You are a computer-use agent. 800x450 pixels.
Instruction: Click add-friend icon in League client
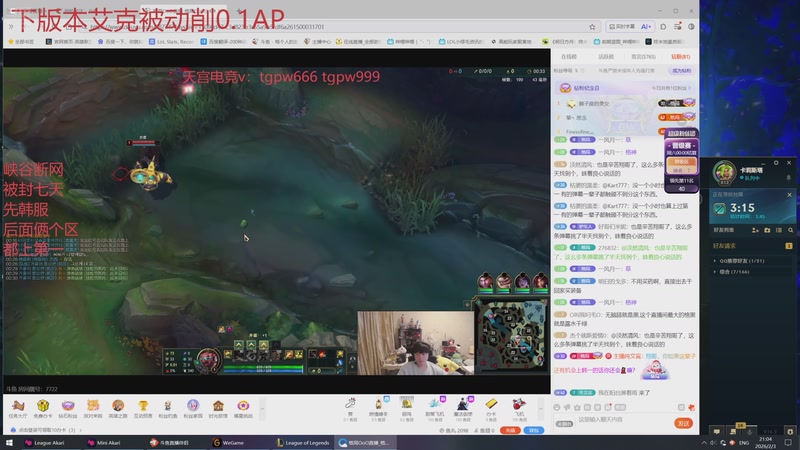(x=755, y=230)
